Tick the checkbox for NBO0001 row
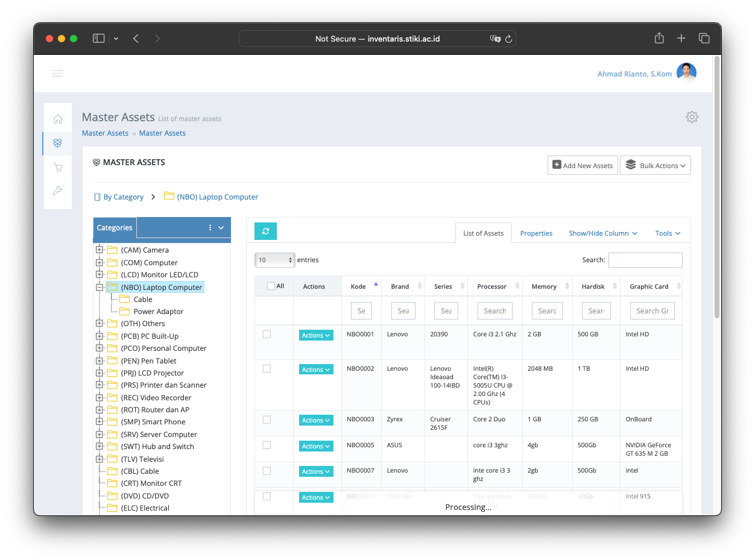Screen dimensions: 755x560 tap(267, 334)
